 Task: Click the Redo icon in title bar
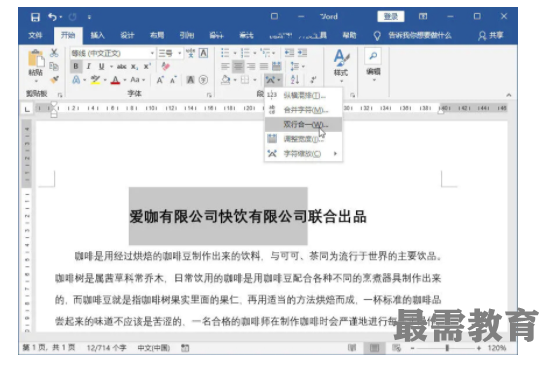pos(73,17)
